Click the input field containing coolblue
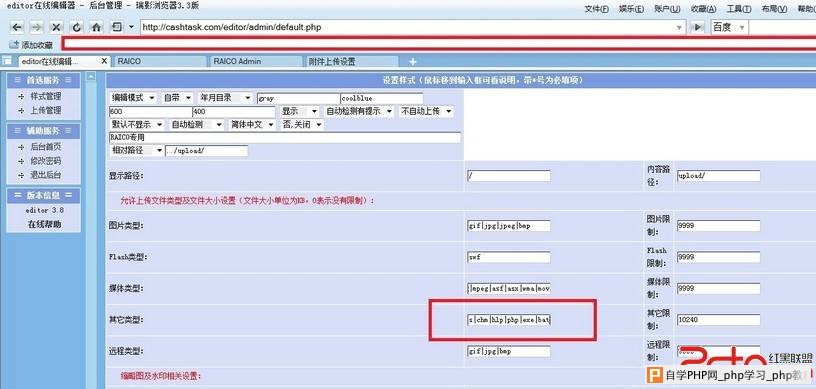816x389 pixels. tap(381, 98)
